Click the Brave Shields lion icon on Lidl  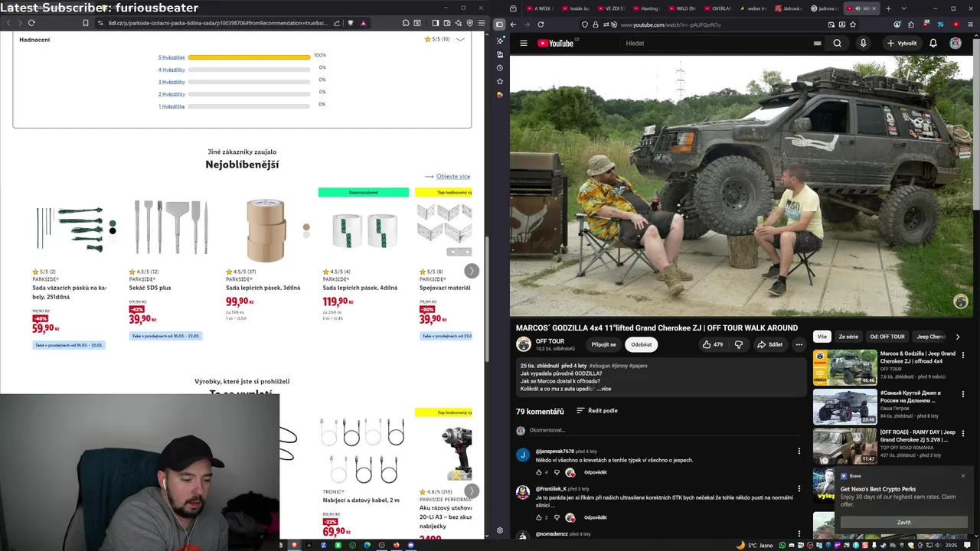click(351, 23)
